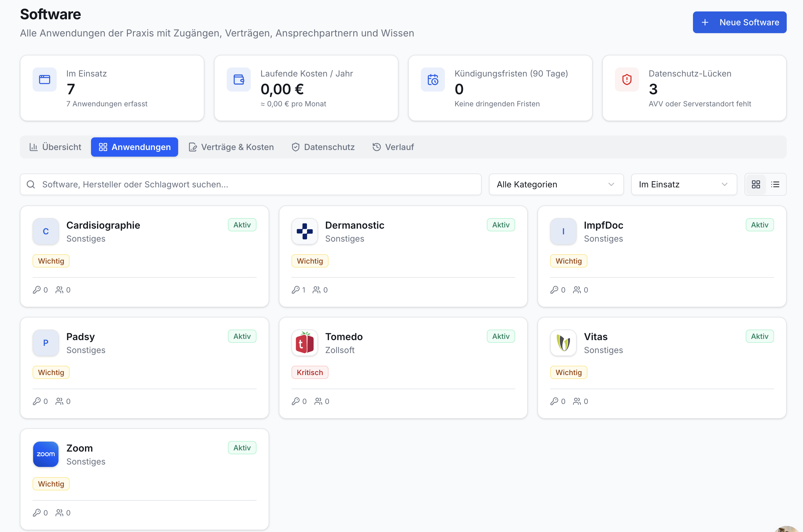Image resolution: width=803 pixels, height=532 pixels.
Task: Open the Alle Kategorien dropdown
Action: tap(556, 184)
